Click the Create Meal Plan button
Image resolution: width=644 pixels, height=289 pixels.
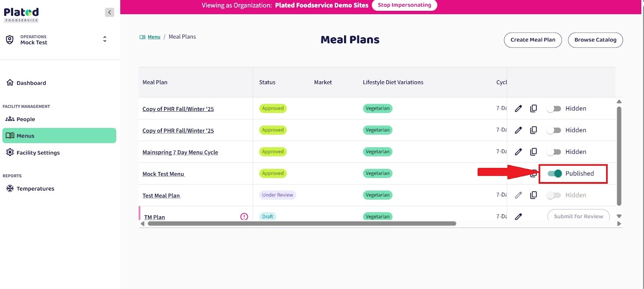533,40
